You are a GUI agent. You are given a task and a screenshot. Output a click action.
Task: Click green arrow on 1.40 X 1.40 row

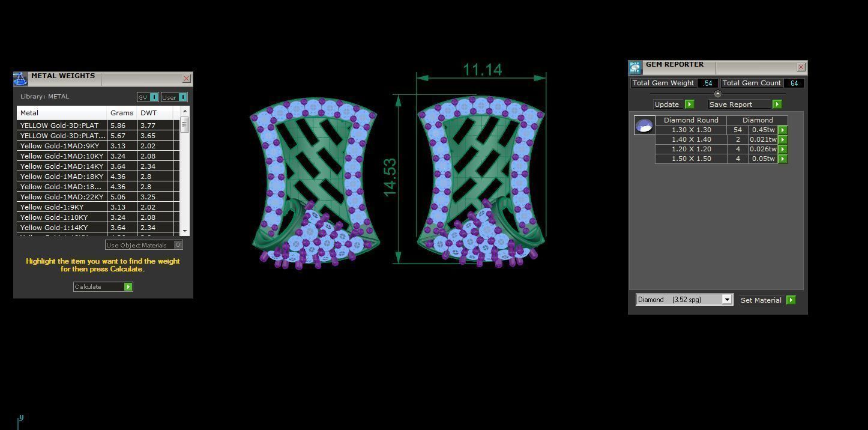pos(782,139)
